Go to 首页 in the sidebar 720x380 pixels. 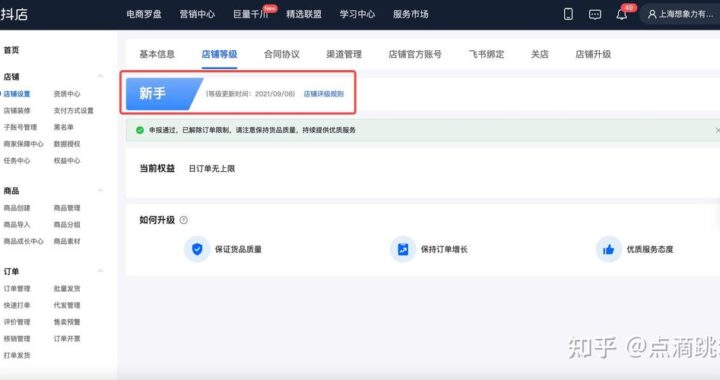11,50
